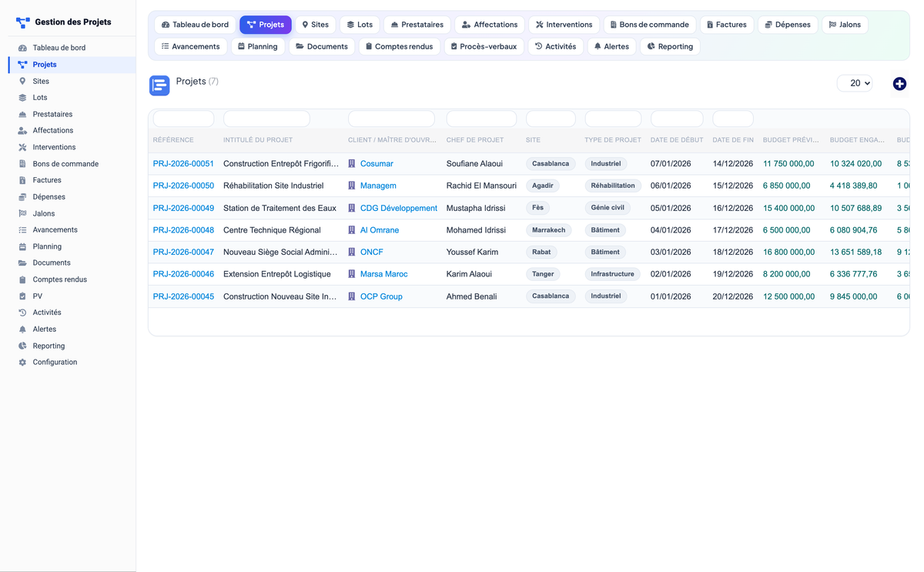Click the Génie civil type badge

click(608, 208)
